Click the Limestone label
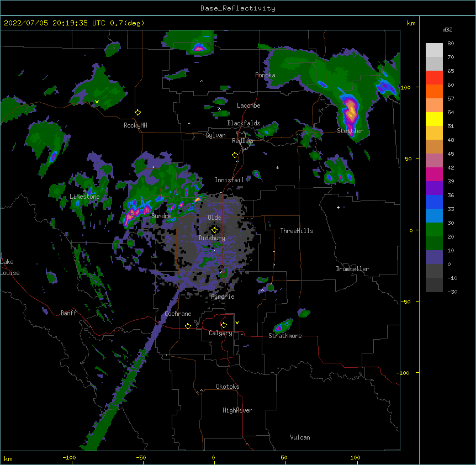Image resolution: width=476 pixels, height=465 pixels. (84, 197)
